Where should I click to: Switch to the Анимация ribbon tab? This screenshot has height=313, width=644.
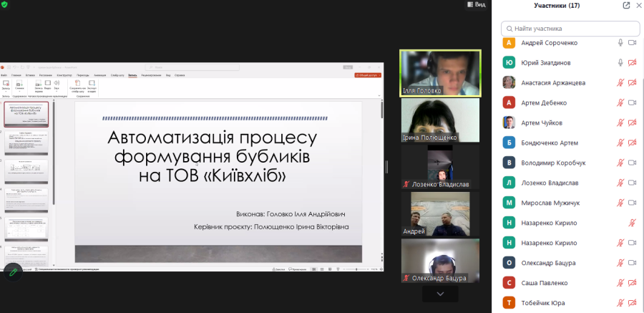coord(99,75)
